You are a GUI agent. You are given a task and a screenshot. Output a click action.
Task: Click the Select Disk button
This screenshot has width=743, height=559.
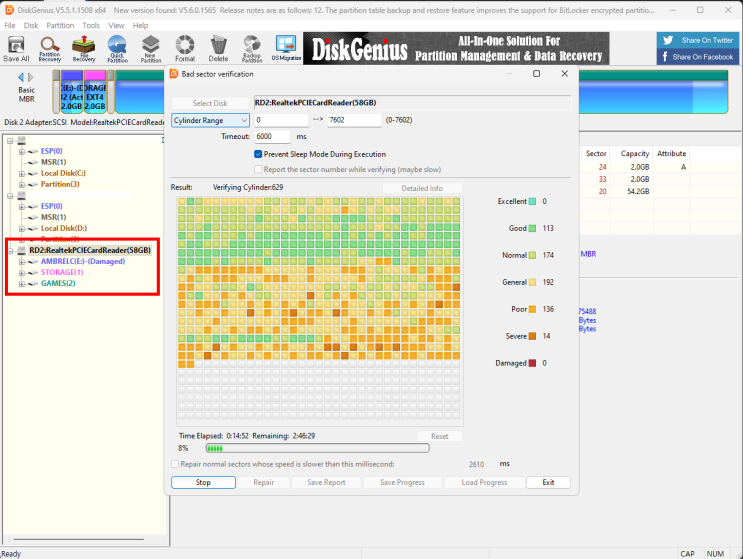(x=210, y=103)
